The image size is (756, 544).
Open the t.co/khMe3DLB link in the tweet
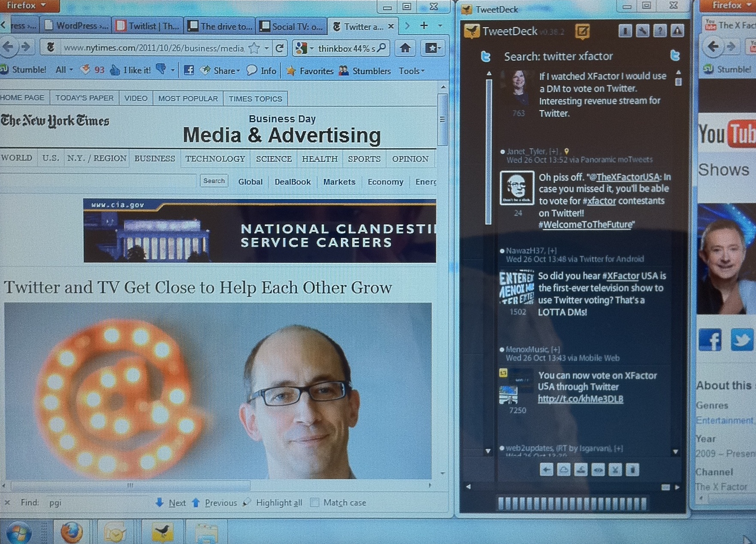click(x=580, y=399)
